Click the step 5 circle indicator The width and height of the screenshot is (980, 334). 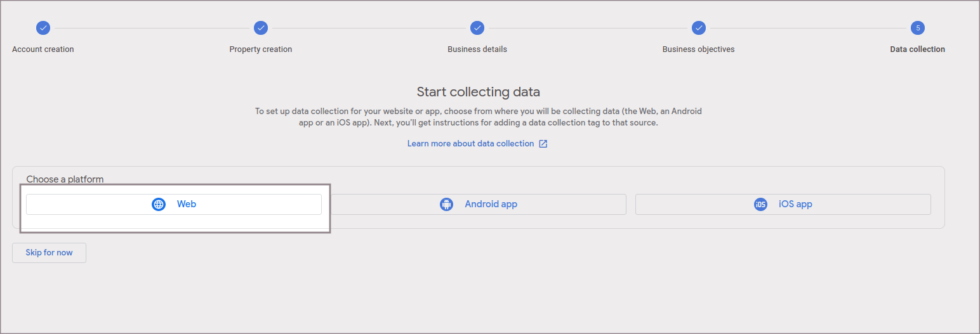coord(917,28)
